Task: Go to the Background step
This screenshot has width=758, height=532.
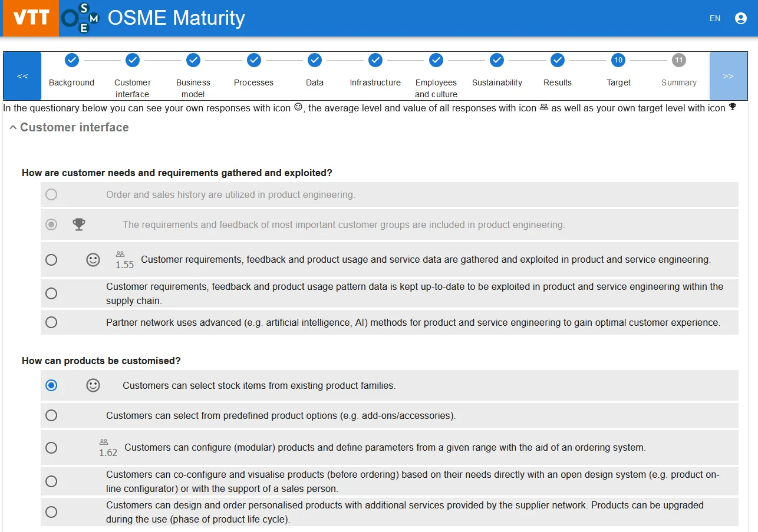Action: 71,60
